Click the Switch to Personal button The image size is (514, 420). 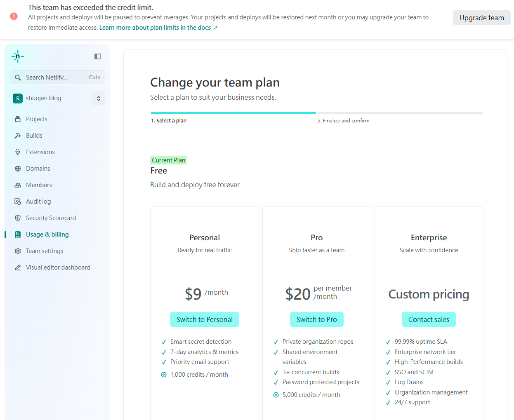(205, 319)
